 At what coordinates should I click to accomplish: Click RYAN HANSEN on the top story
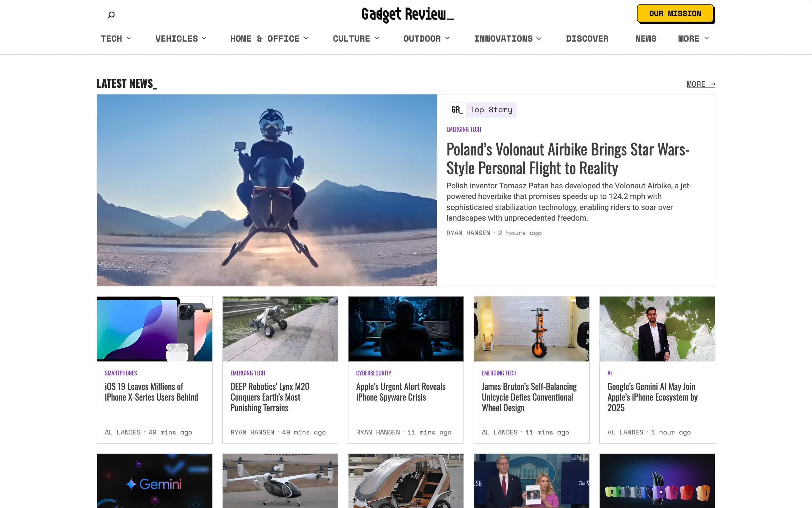tap(468, 233)
